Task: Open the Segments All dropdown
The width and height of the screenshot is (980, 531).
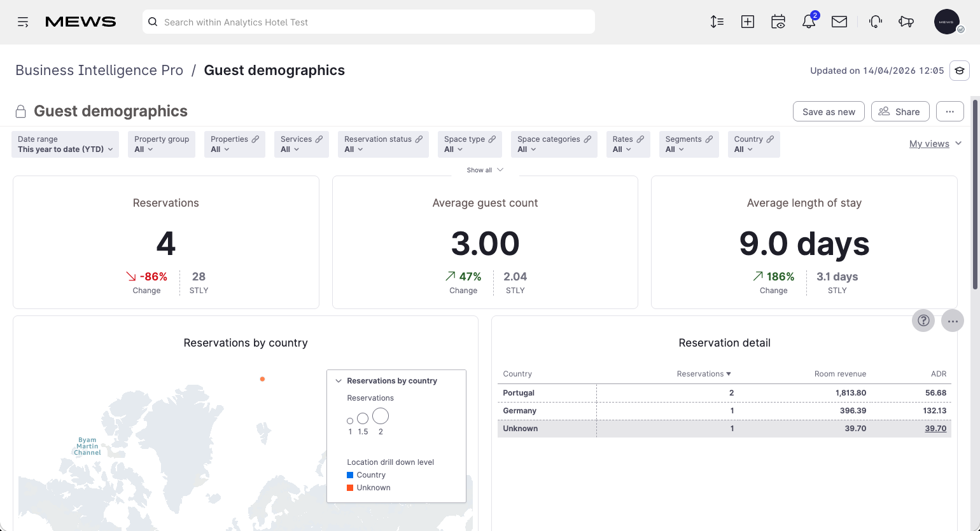Action: point(689,144)
